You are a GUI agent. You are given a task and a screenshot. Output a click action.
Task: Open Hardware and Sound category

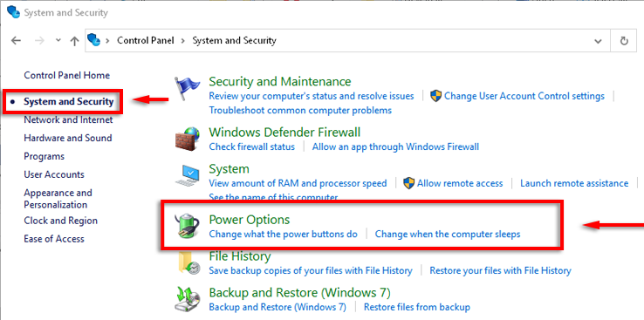pos(68,138)
